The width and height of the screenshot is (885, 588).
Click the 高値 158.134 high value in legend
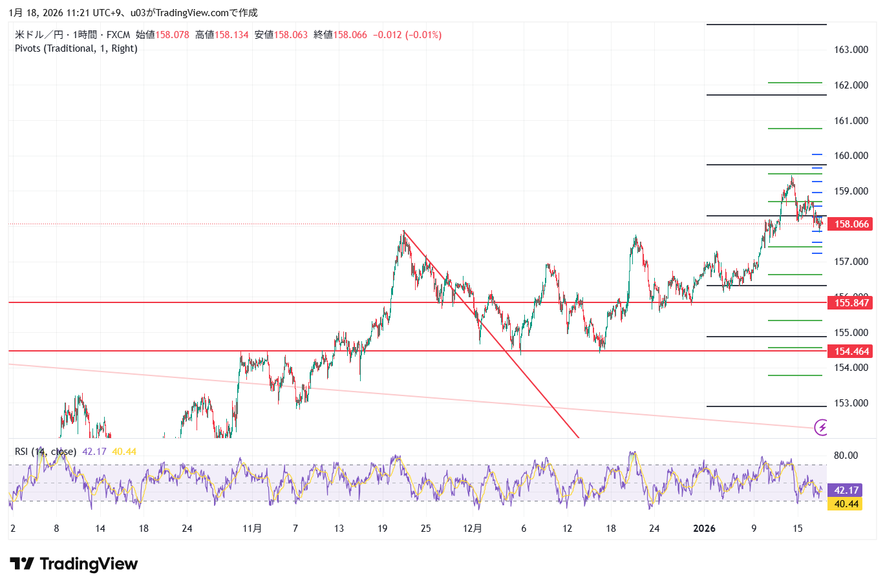click(x=222, y=35)
